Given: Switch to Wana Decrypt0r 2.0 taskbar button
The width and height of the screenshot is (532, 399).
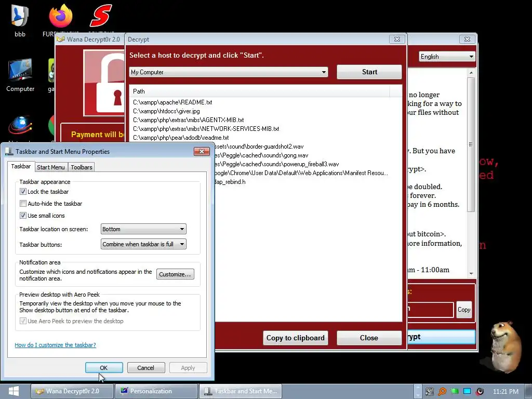Looking at the screenshot, I should [x=72, y=391].
